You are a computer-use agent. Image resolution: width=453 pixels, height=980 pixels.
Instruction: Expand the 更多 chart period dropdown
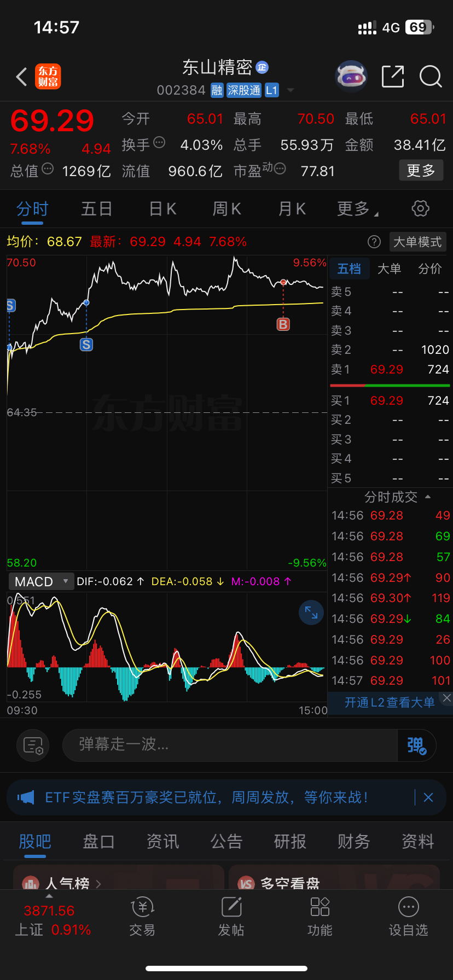pyautogui.click(x=358, y=209)
